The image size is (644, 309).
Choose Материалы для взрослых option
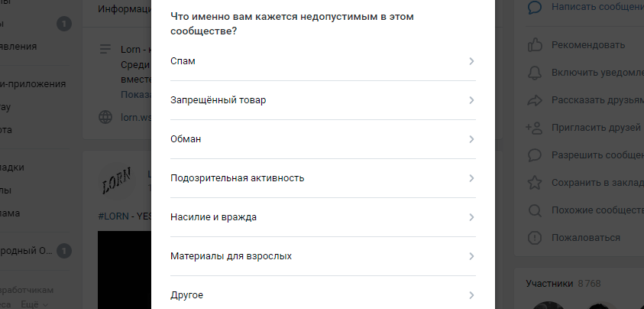[323, 256]
